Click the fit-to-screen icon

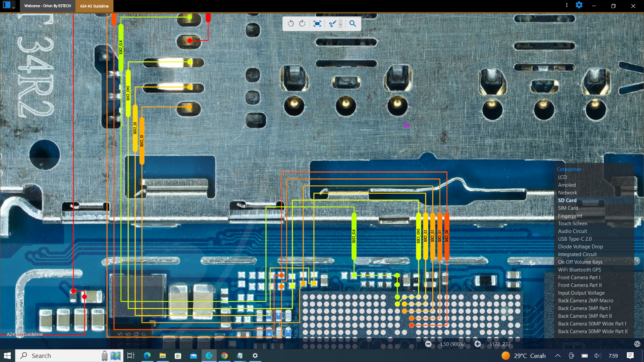click(317, 23)
